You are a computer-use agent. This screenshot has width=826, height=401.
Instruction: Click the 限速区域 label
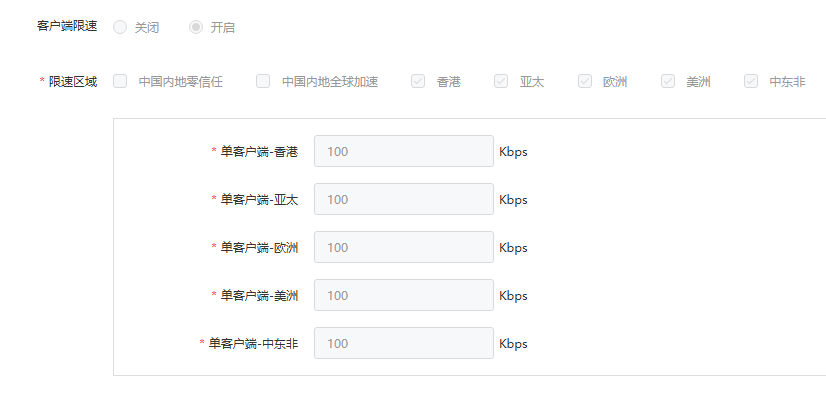pyautogui.click(x=73, y=82)
